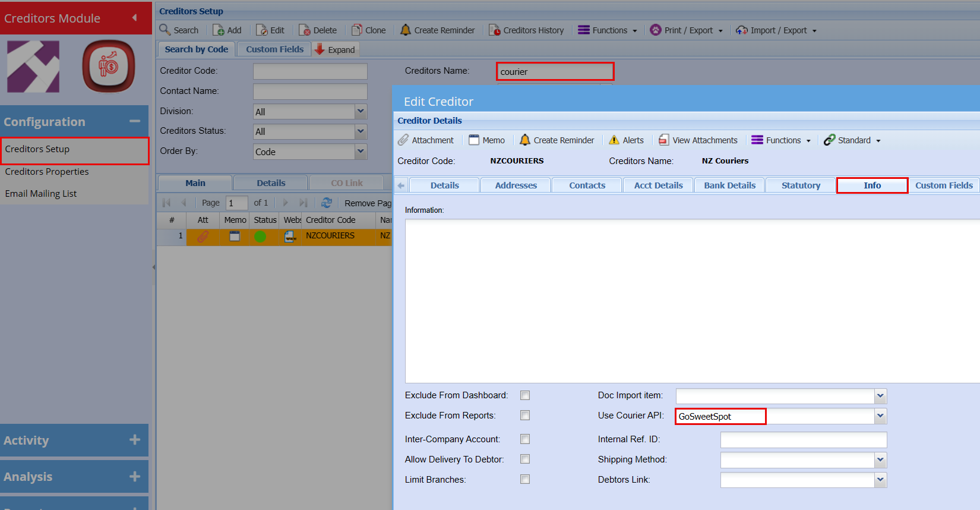This screenshot has height=510, width=980.
Task: Click into the Internal Ref. ID field
Action: click(803, 440)
